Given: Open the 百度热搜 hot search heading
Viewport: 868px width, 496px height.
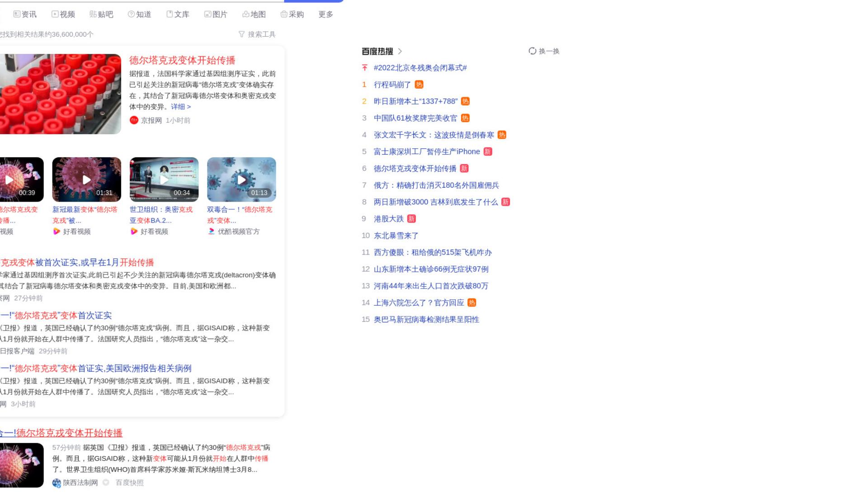Looking at the screenshot, I should [377, 51].
